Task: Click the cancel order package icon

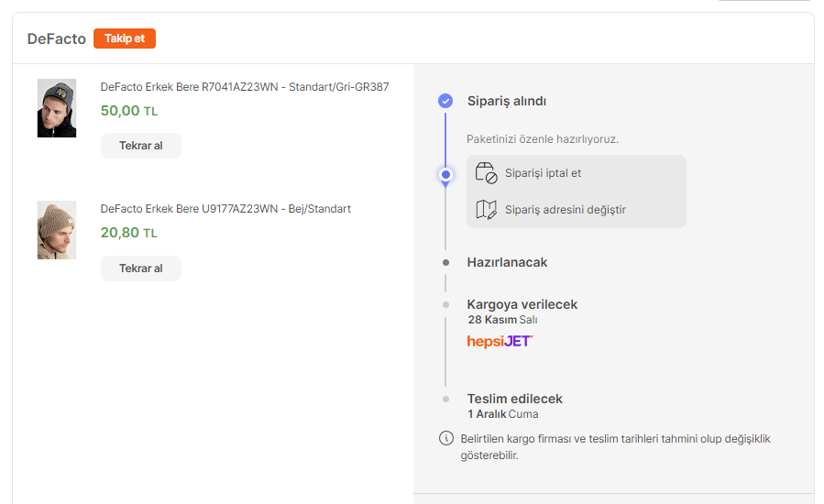Action: coord(486,173)
